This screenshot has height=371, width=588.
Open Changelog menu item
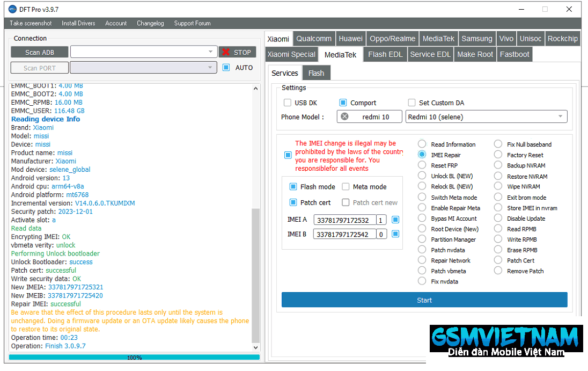pyautogui.click(x=150, y=23)
